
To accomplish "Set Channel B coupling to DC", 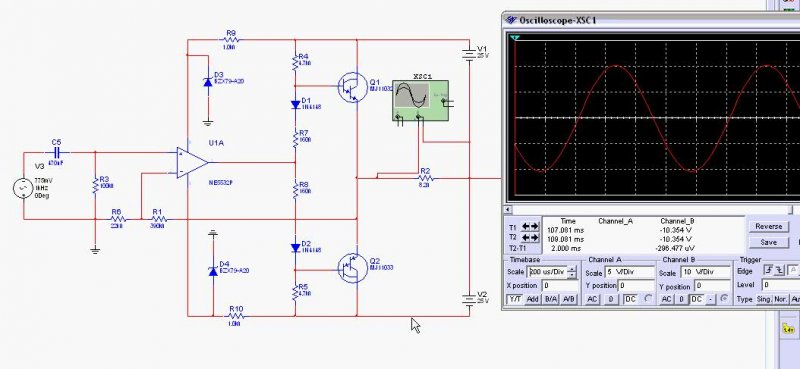I will pyautogui.click(x=696, y=299).
